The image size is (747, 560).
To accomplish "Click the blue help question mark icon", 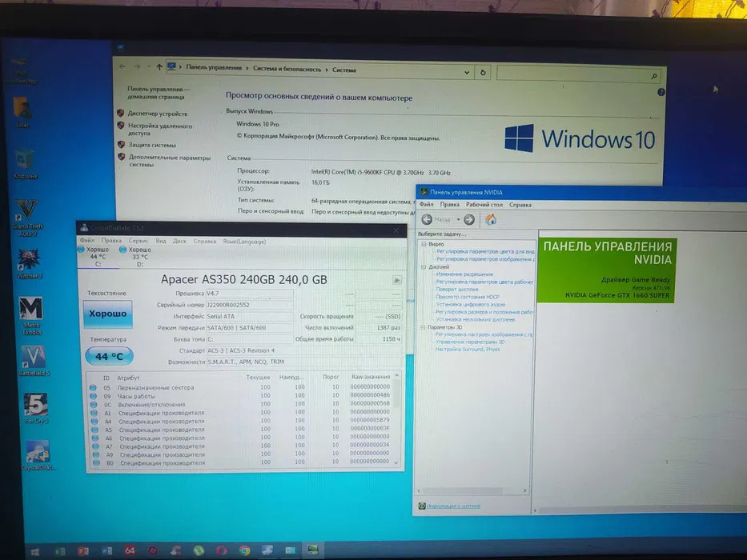I will click(661, 92).
